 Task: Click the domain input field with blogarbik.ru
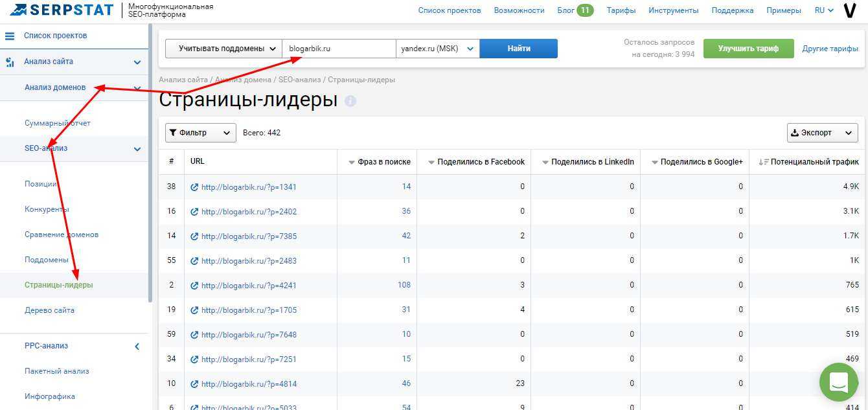[x=339, y=49]
